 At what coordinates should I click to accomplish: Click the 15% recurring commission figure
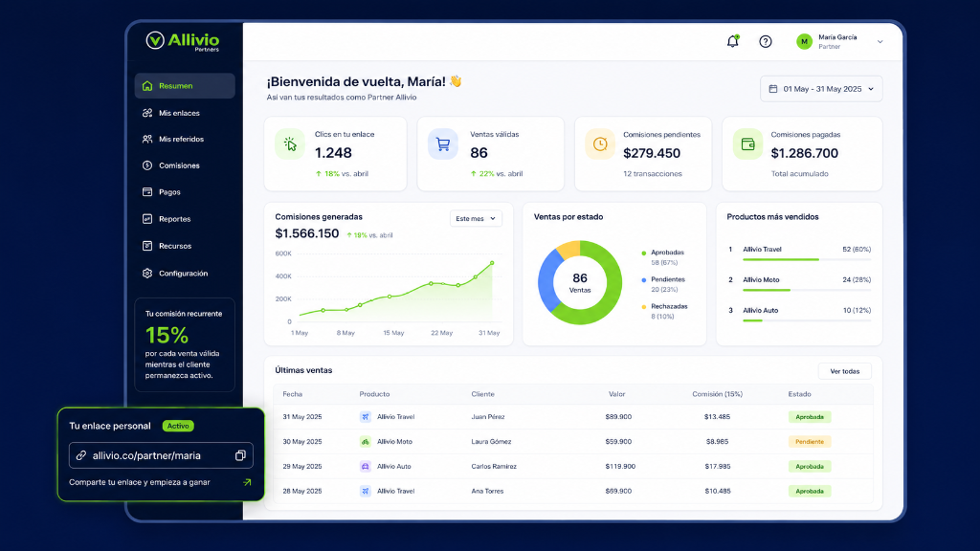(x=167, y=336)
